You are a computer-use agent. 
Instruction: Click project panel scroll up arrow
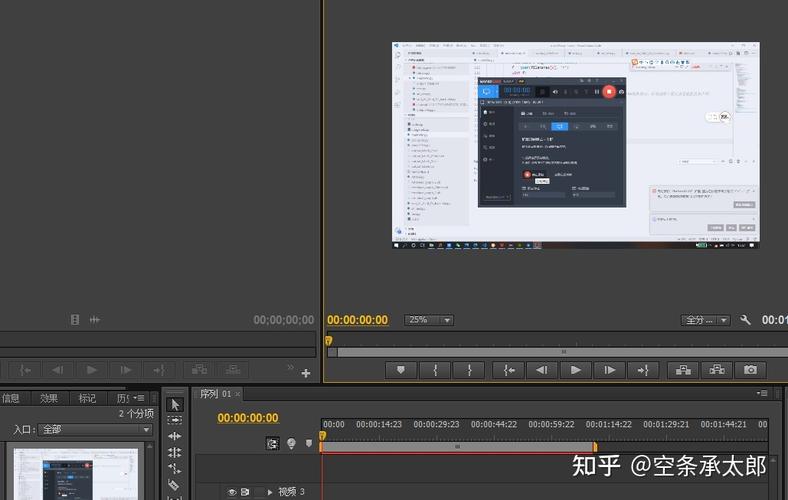(x=149, y=446)
